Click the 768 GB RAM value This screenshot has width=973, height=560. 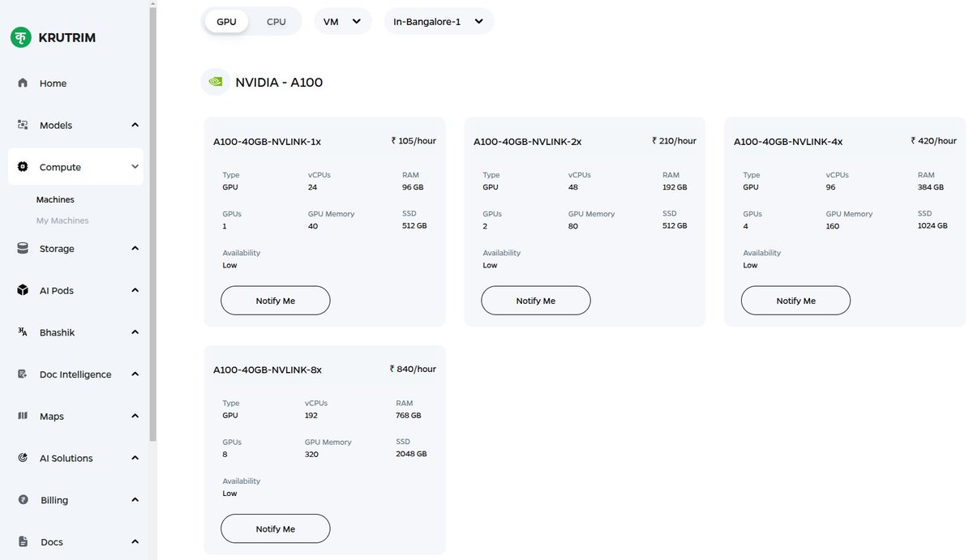coord(409,415)
